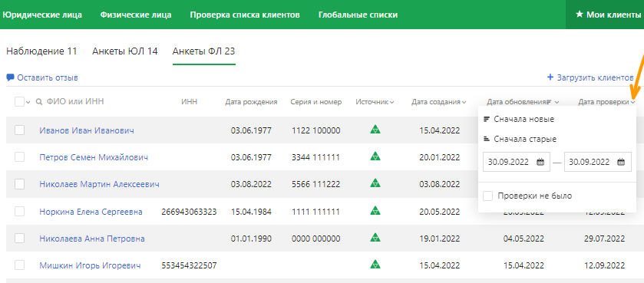Click creation date 19.01.2022

point(440,239)
